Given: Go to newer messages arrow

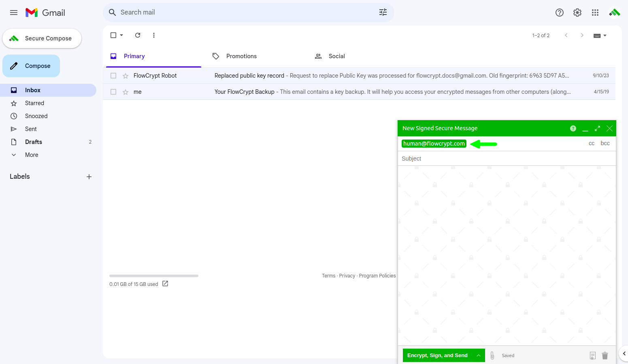Looking at the screenshot, I should (566, 35).
